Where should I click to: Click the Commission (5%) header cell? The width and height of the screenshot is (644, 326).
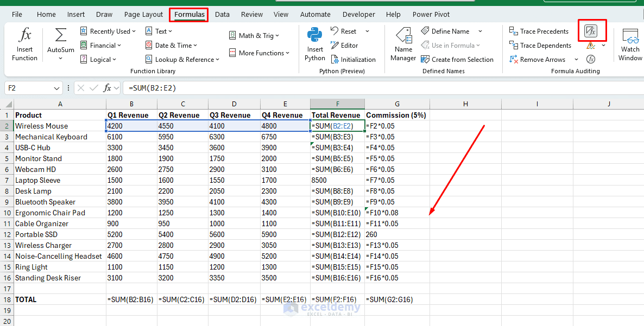coord(397,115)
